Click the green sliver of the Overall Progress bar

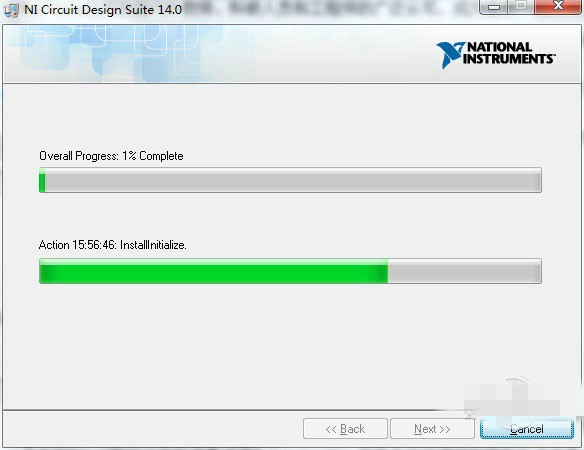(x=42, y=180)
